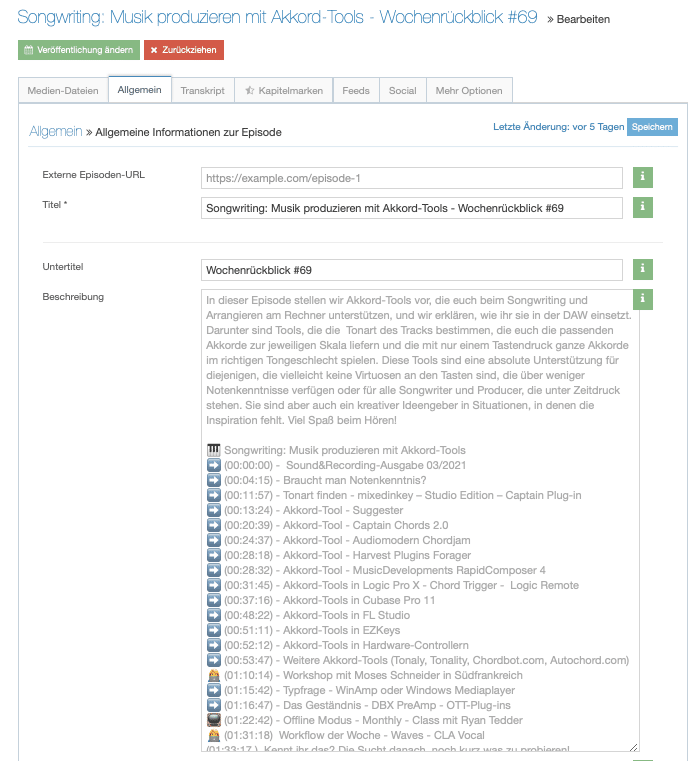
Task: Click into the Untertitel input field
Action: 411,270
